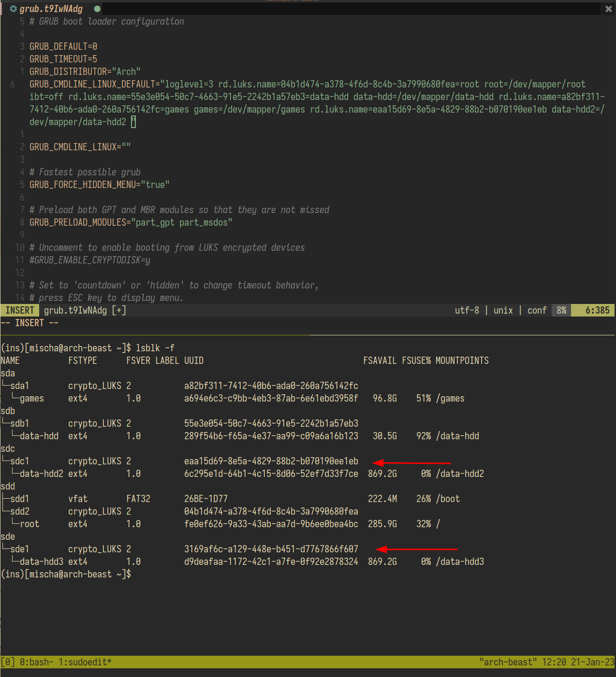This screenshot has width=616, height=677.
Task: Click the INSERT mode segment in the statusline
Action: pyautogui.click(x=19, y=310)
